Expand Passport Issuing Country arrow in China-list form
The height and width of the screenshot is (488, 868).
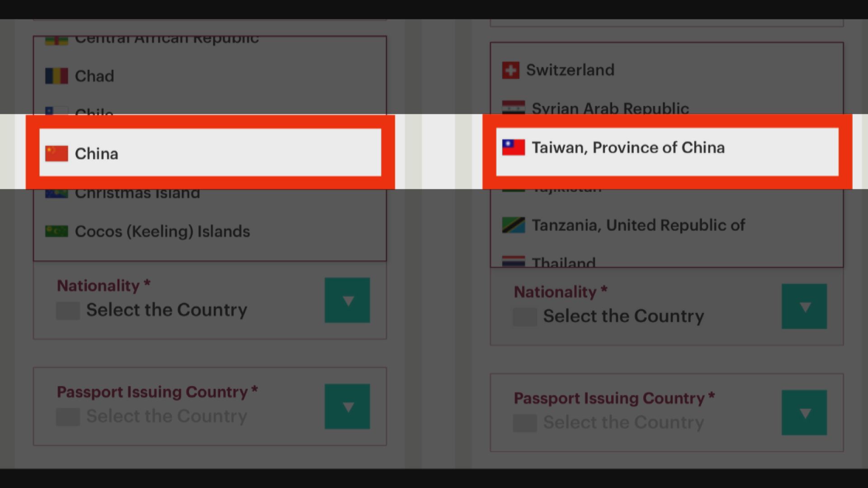pos(347,407)
